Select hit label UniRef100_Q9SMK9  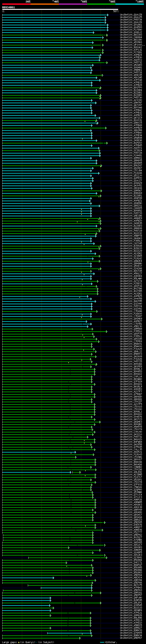click(x=131, y=319)
